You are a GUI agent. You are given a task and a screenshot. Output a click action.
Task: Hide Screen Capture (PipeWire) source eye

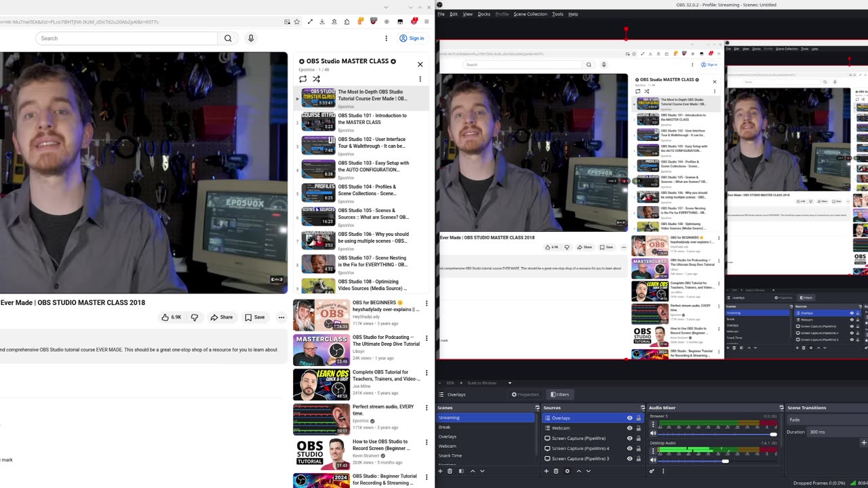(x=629, y=438)
